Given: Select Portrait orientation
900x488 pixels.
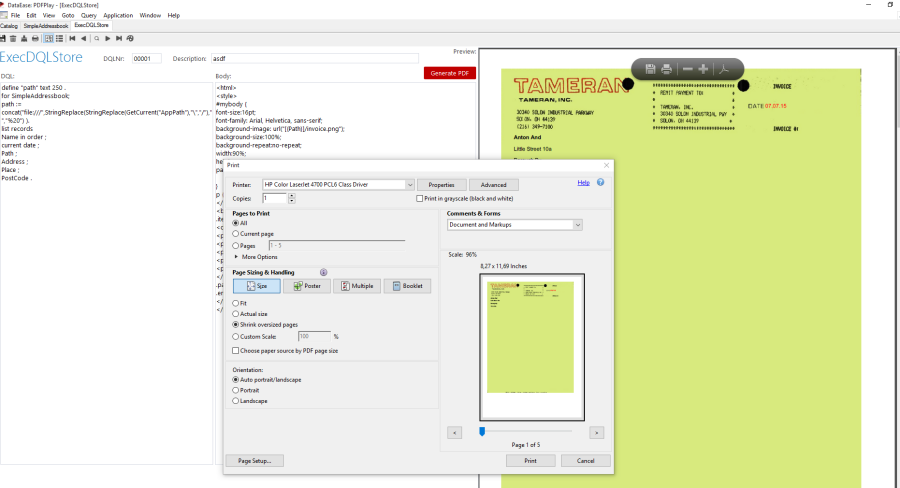Looking at the screenshot, I should tap(235, 390).
